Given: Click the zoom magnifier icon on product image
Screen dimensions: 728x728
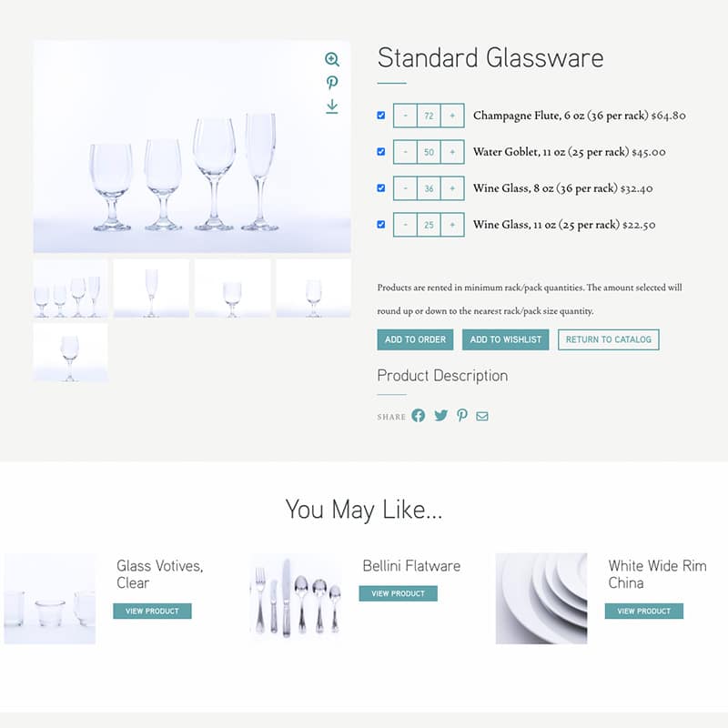Looking at the screenshot, I should pos(331,59).
